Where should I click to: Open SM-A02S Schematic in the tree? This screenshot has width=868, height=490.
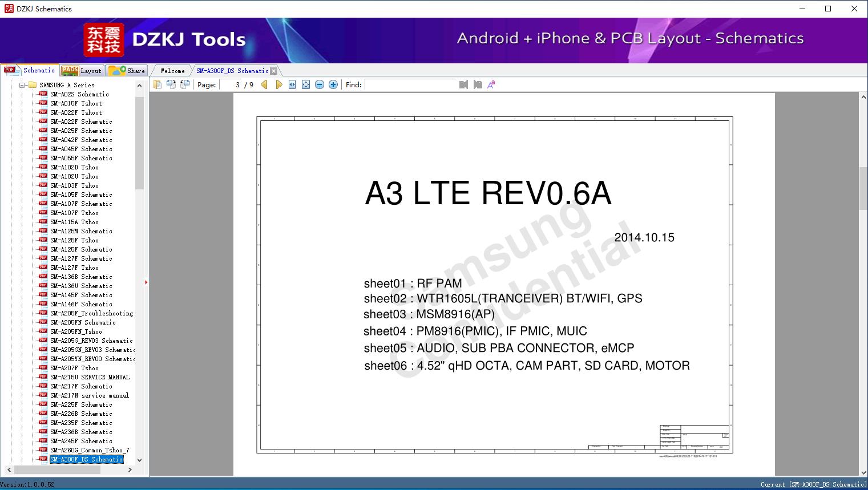click(x=79, y=94)
